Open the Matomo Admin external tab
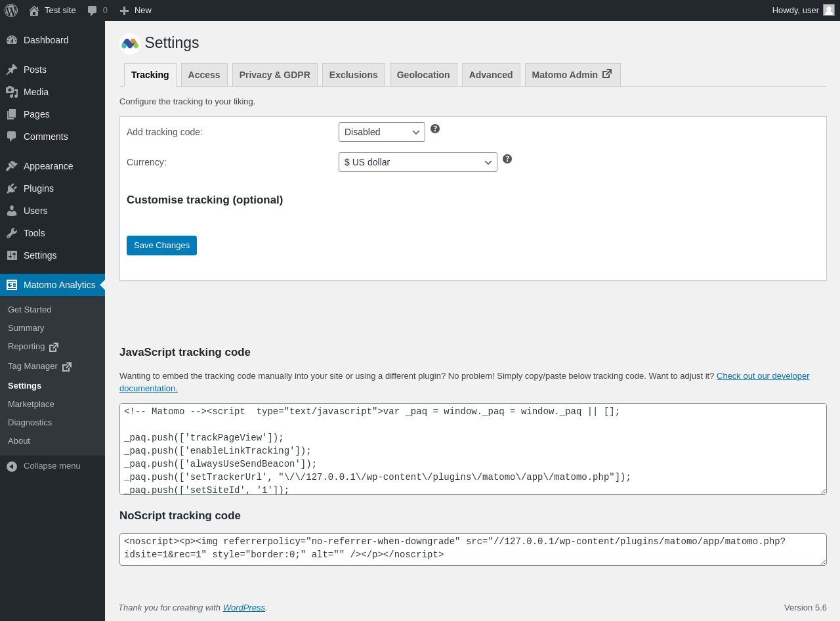Screen dimensions: 840x621 (x=572, y=75)
